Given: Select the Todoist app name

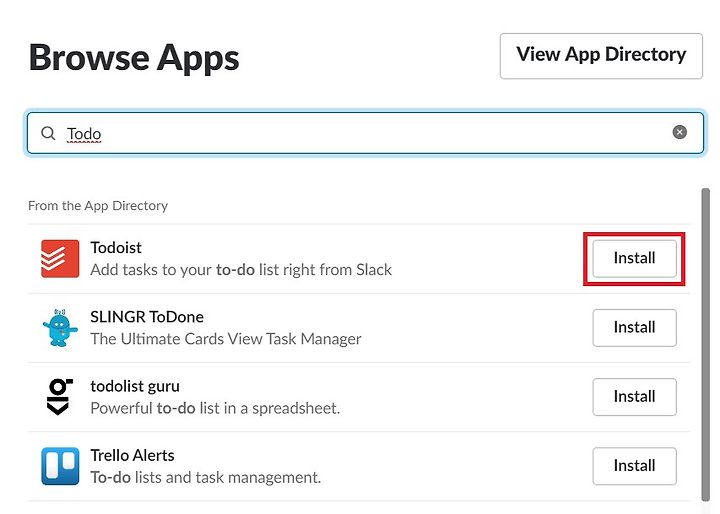Looking at the screenshot, I should (x=116, y=248).
